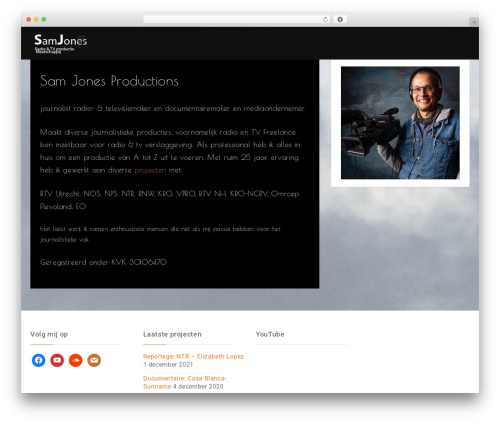Screen dimensions: 500x423
Task: Follow the orange 'projecten' link
Action: (150, 170)
